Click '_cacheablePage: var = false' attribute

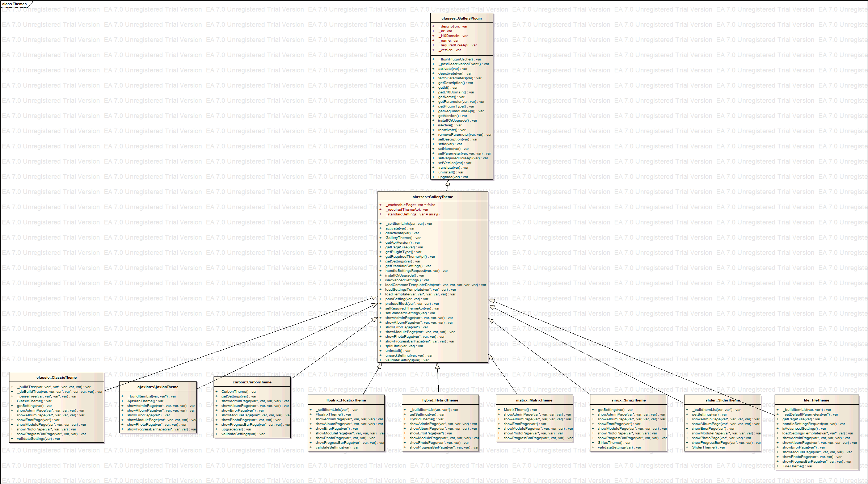point(410,205)
